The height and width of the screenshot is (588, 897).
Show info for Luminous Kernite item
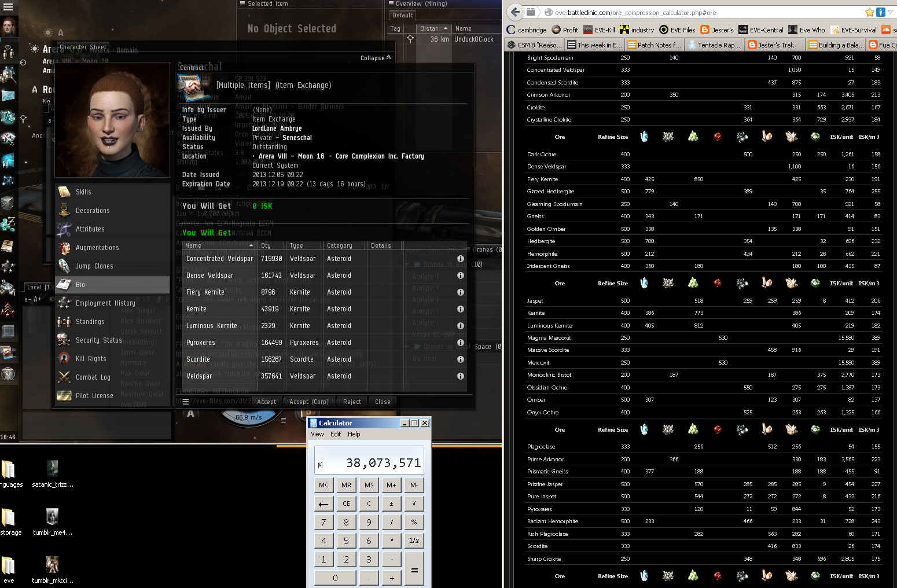pyautogui.click(x=461, y=326)
